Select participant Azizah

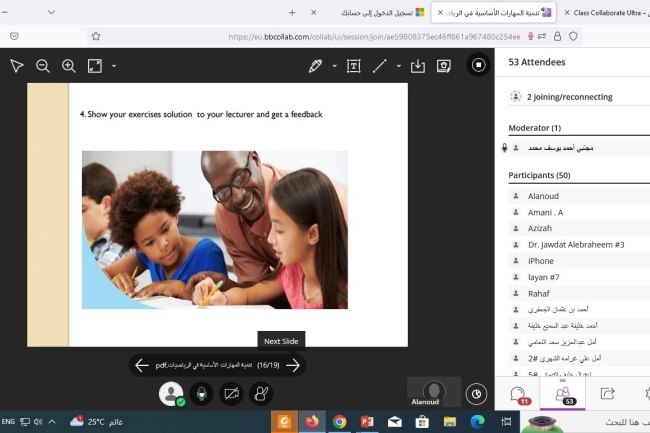(x=579, y=228)
